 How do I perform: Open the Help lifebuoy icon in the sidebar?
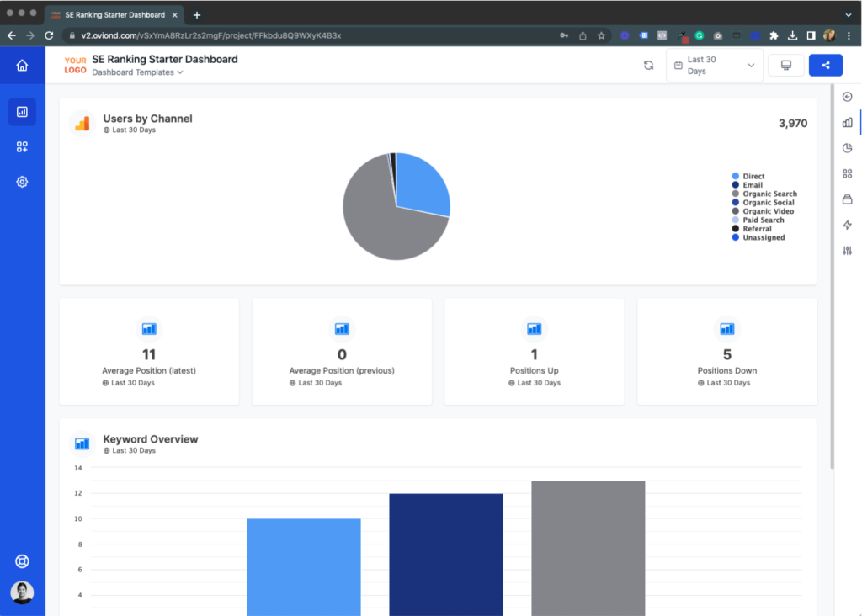(22, 561)
